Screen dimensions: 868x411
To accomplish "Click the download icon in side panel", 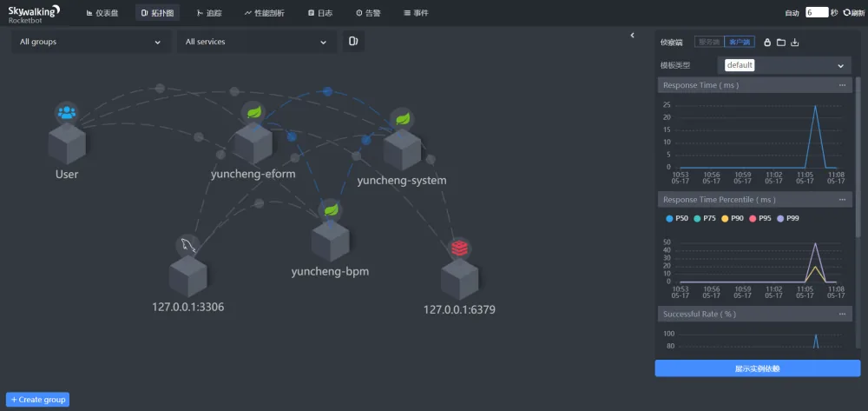I will pos(795,42).
